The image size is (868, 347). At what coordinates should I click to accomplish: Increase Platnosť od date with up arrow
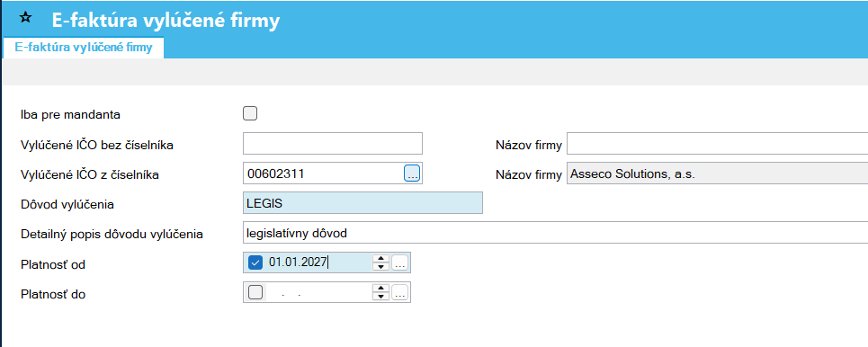pos(380,258)
